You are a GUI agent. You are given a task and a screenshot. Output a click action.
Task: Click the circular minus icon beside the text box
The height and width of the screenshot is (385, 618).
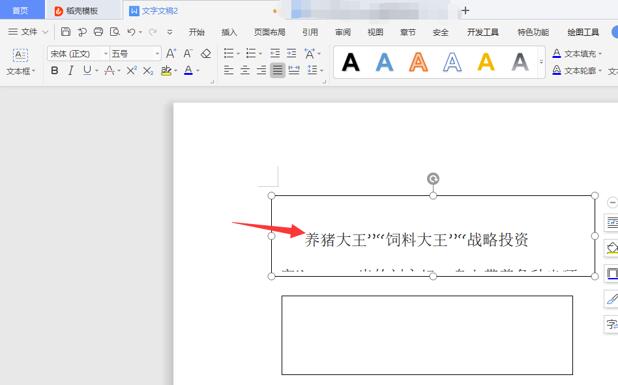pyautogui.click(x=612, y=203)
